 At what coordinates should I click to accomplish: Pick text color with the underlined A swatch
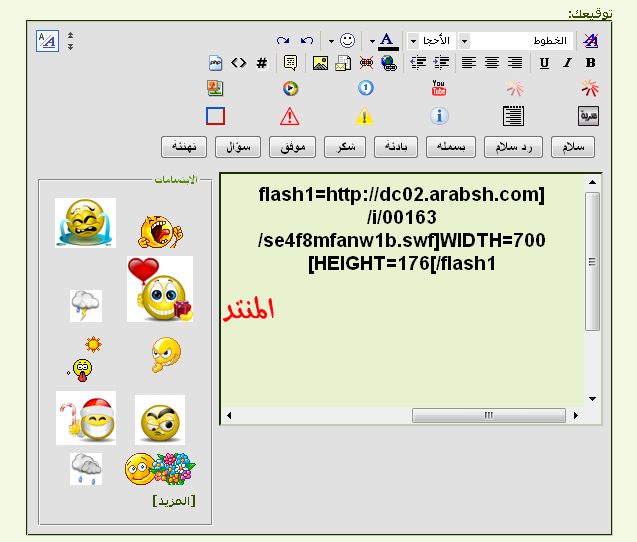click(386, 41)
